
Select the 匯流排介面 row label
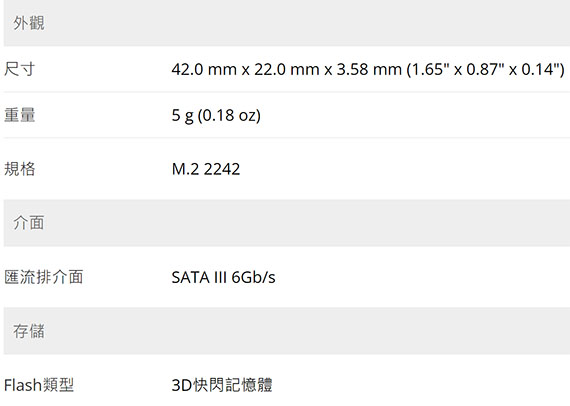point(44,277)
